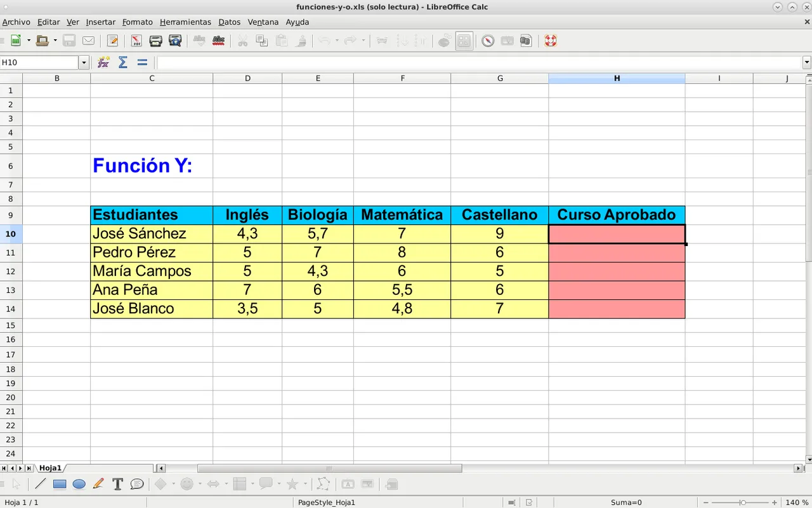Click the Print Preview icon
Screen dimensions: 812x508
[x=176, y=41]
